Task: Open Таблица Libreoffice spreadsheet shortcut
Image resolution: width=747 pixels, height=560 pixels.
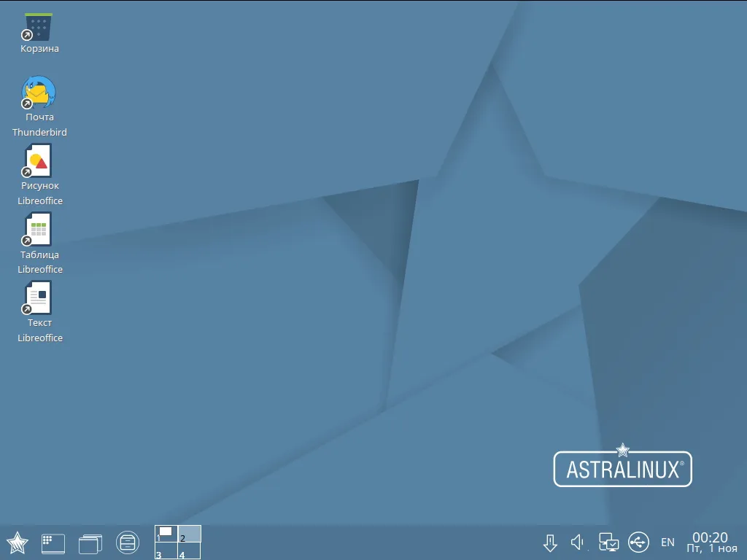Action: tap(38, 229)
